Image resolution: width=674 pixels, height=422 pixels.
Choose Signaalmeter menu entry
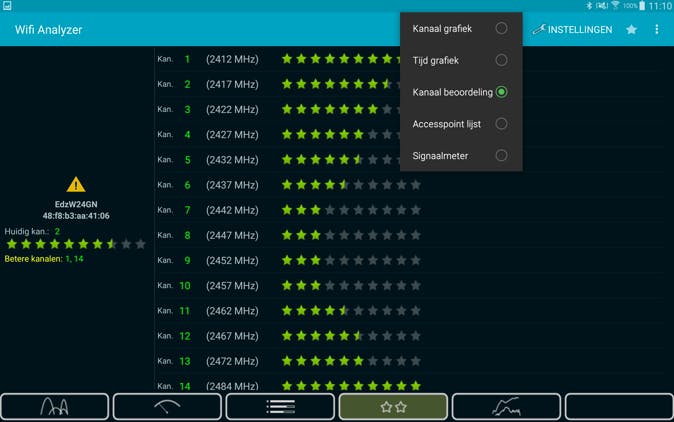[461, 156]
